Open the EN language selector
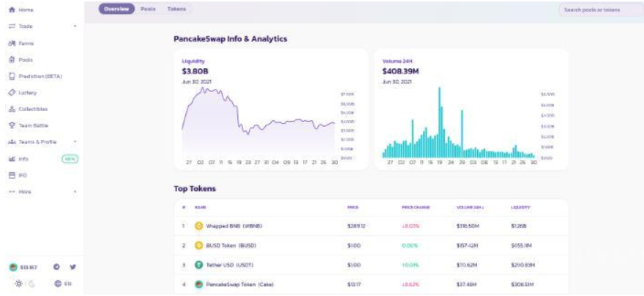The height and width of the screenshot is (296, 644). [62, 284]
